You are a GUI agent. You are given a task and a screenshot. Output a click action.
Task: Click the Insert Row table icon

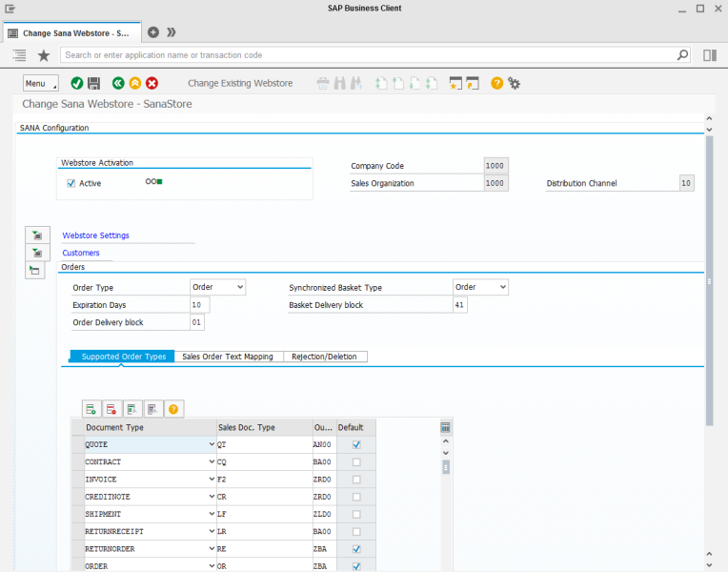[x=91, y=409]
